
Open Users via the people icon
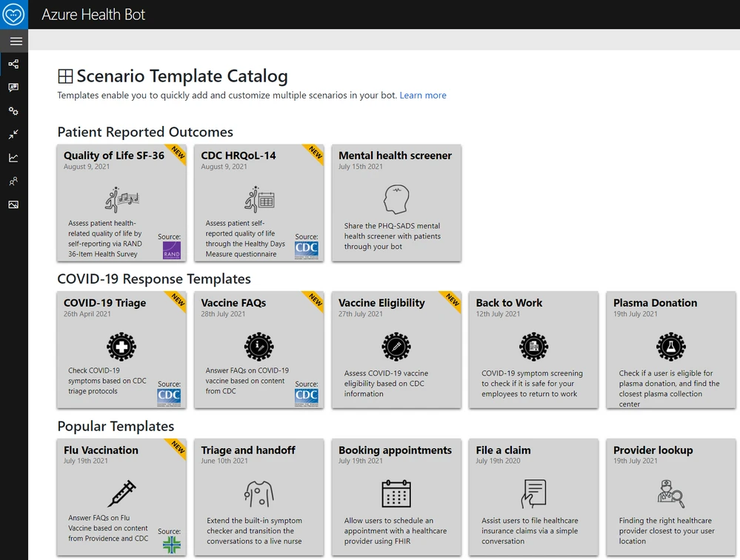coord(14,181)
